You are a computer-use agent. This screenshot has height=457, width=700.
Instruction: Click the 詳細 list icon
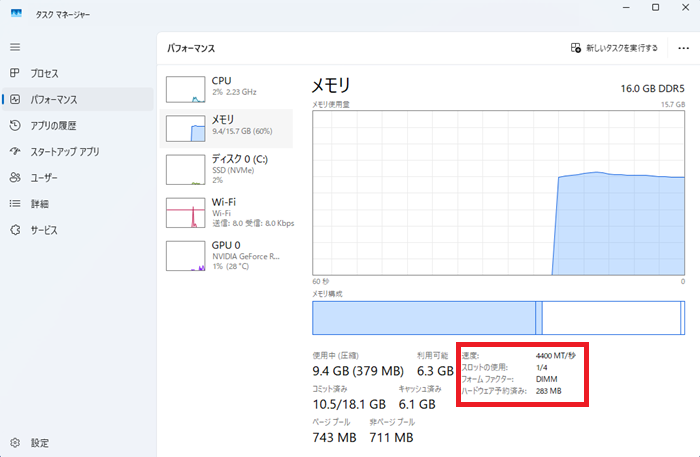pyautogui.click(x=15, y=204)
